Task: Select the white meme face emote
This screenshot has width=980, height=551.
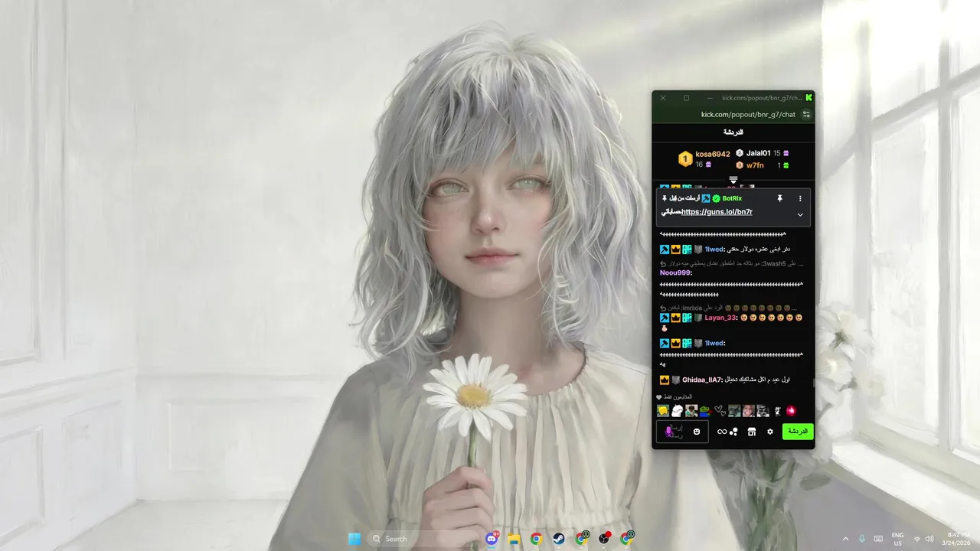Action: point(677,411)
